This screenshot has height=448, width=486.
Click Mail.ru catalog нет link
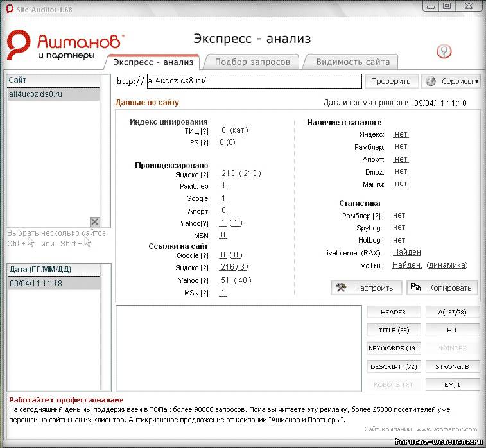pyautogui.click(x=401, y=184)
